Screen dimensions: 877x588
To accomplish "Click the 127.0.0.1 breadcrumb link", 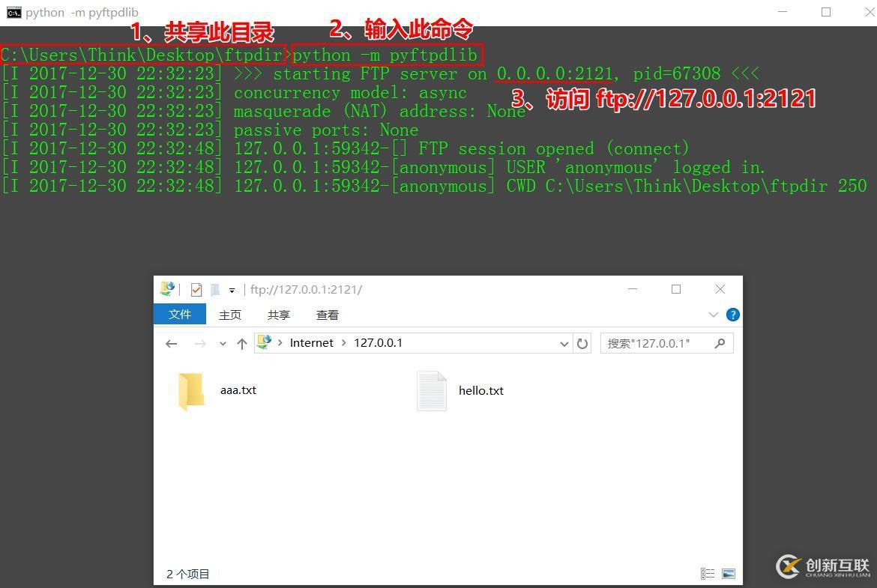I will click(378, 342).
